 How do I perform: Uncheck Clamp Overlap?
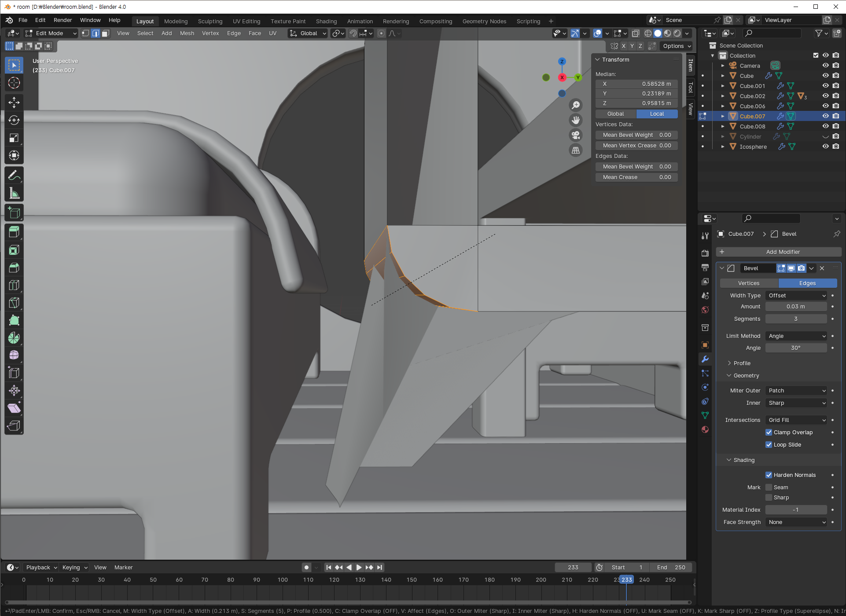point(769,433)
